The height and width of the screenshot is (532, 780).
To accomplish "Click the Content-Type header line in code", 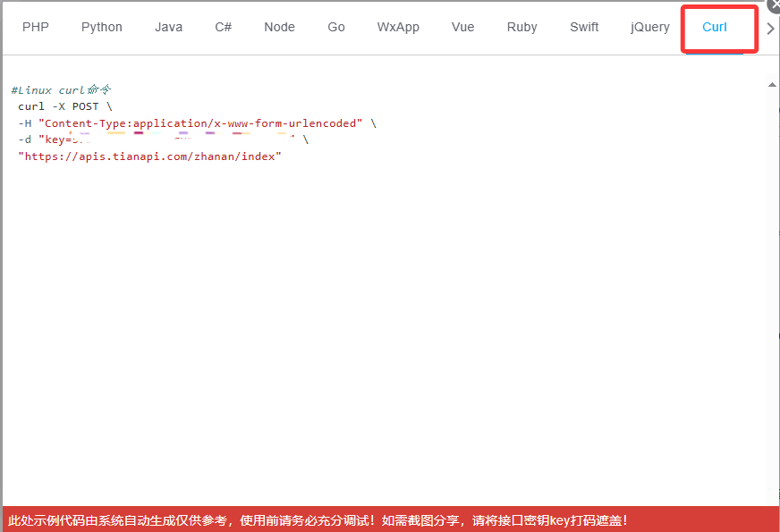I will click(x=197, y=123).
